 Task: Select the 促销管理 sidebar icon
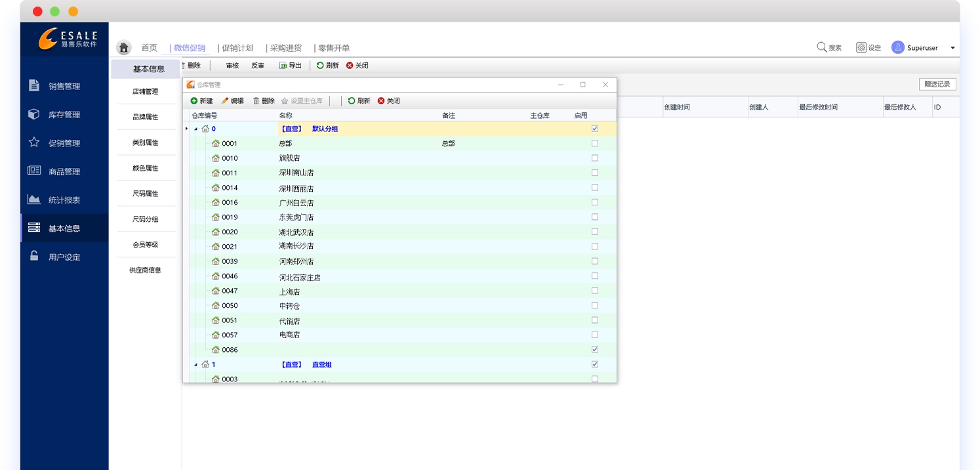(33, 142)
